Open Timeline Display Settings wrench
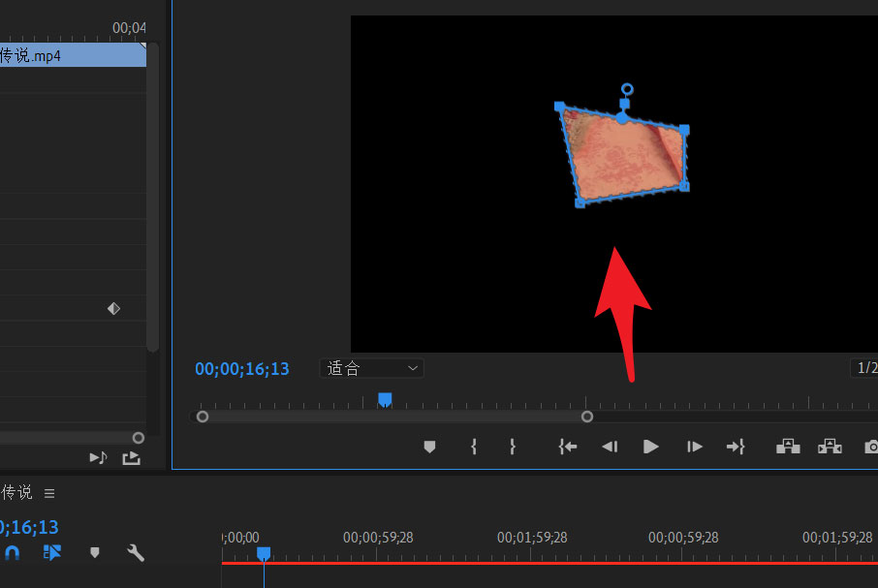The image size is (878, 588). tap(136, 553)
